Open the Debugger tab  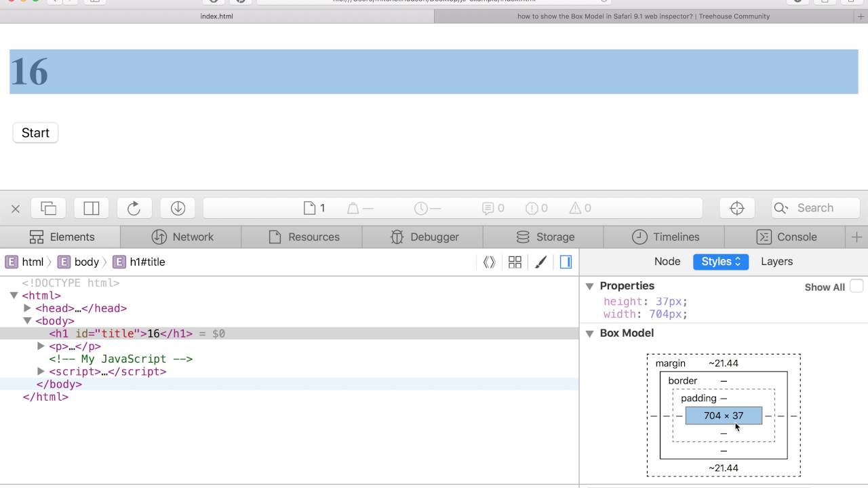(x=422, y=237)
